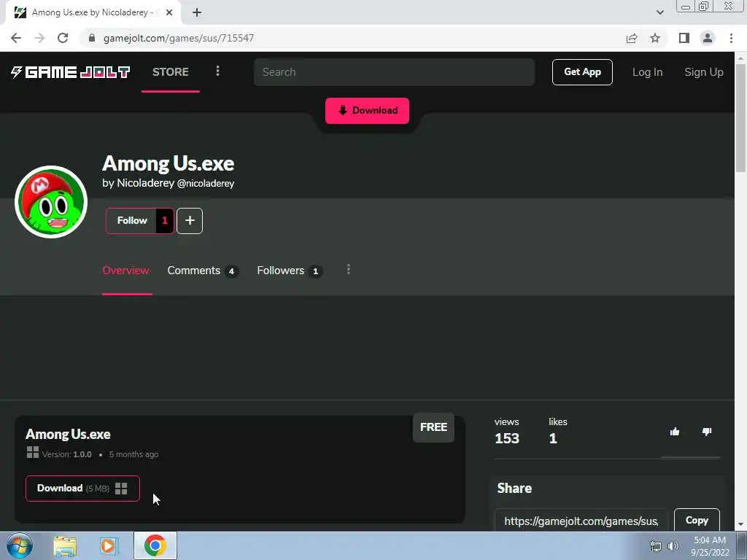This screenshot has width=747, height=560.
Task: Open Chrome side panel
Action: point(684,38)
